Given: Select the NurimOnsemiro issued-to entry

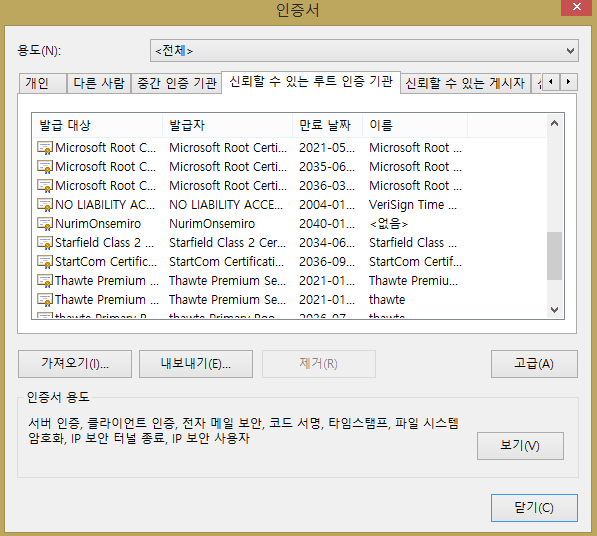Looking at the screenshot, I should click(98, 224).
